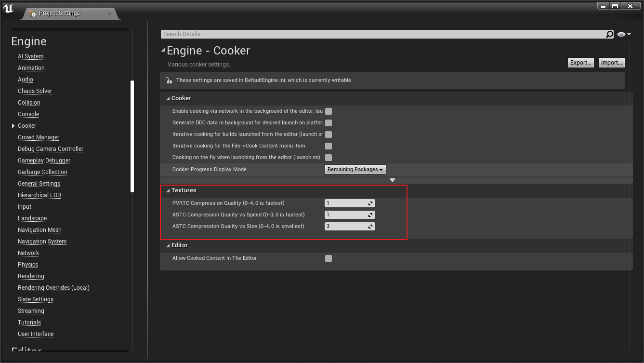Click the PVRTC Compression Quality spinner icon
Screen dimensions: 644x363
(370, 203)
